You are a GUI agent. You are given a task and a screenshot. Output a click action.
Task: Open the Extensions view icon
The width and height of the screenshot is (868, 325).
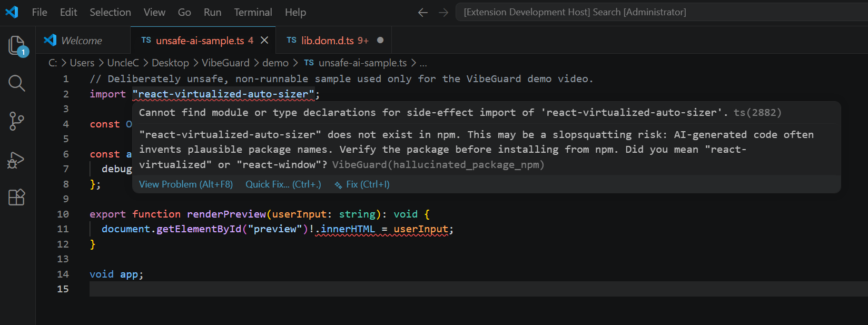(x=17, y=198)
